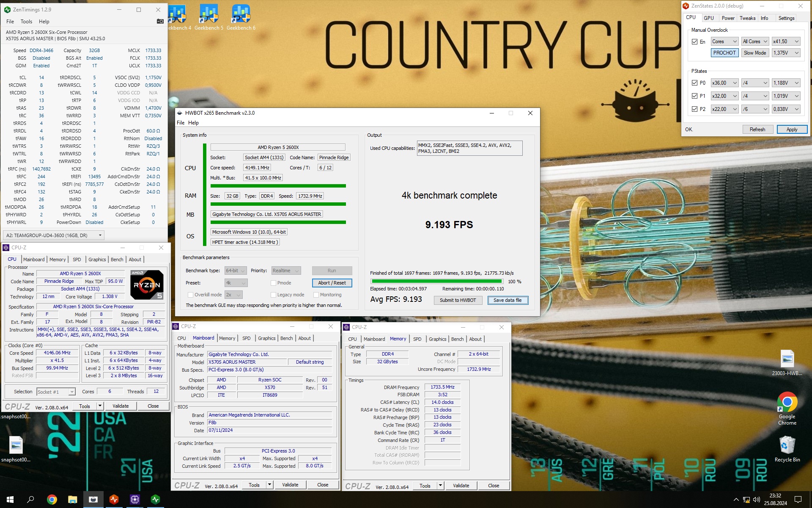Open File Explorer from the taskbar
The image size is (812, 508).
[x=73, y=500]
